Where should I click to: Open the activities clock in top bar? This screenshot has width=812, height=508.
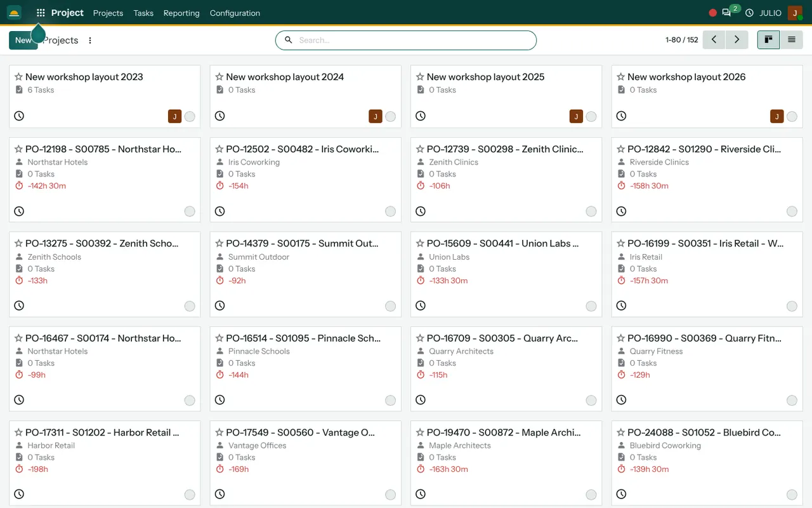point(749,13)
